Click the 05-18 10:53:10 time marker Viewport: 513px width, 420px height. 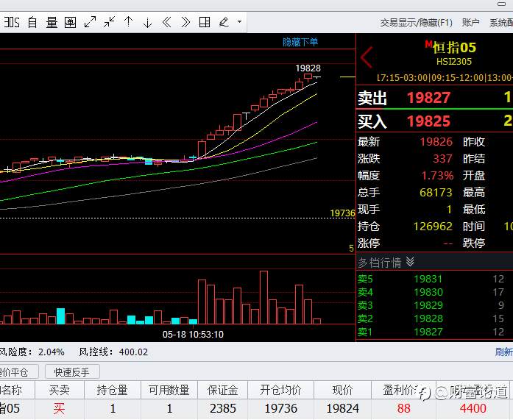[193, 335]
